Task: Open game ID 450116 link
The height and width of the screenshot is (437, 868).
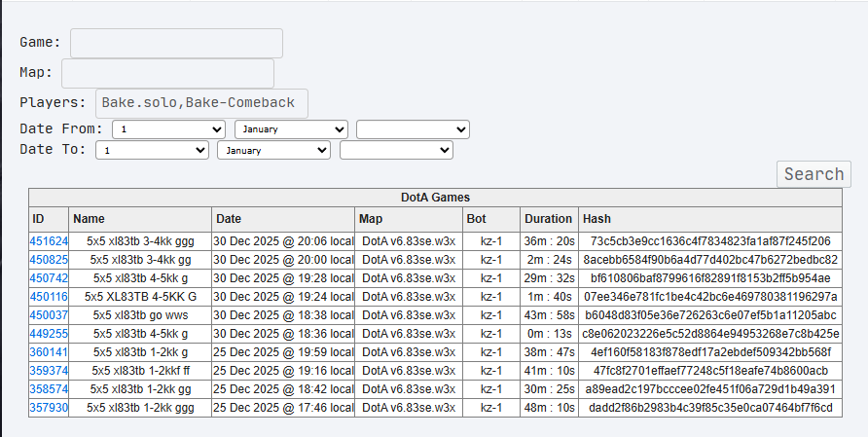Action: point(49,297)
